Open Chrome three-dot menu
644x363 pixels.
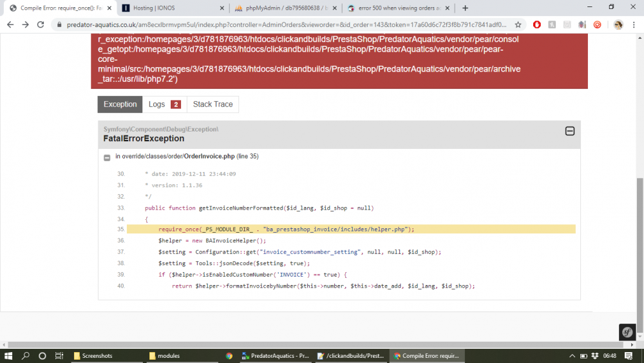[x=634, y=25]
